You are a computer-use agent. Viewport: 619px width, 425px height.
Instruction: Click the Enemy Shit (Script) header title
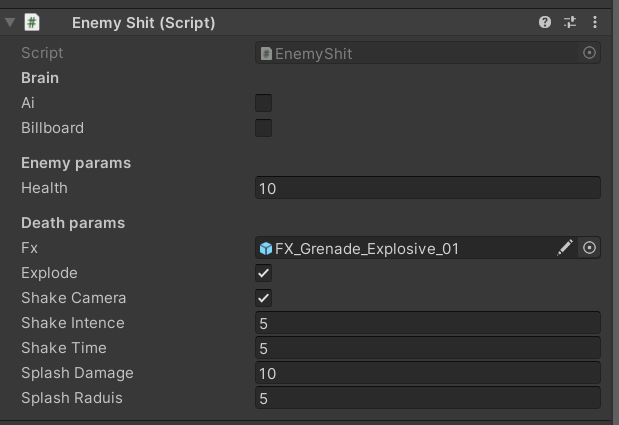(143, 23)
